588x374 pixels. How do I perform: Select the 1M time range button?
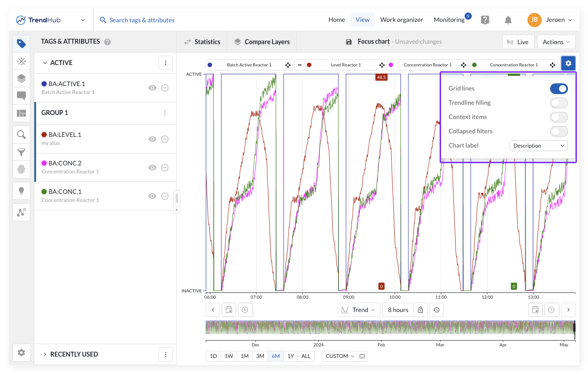(245, 356)
